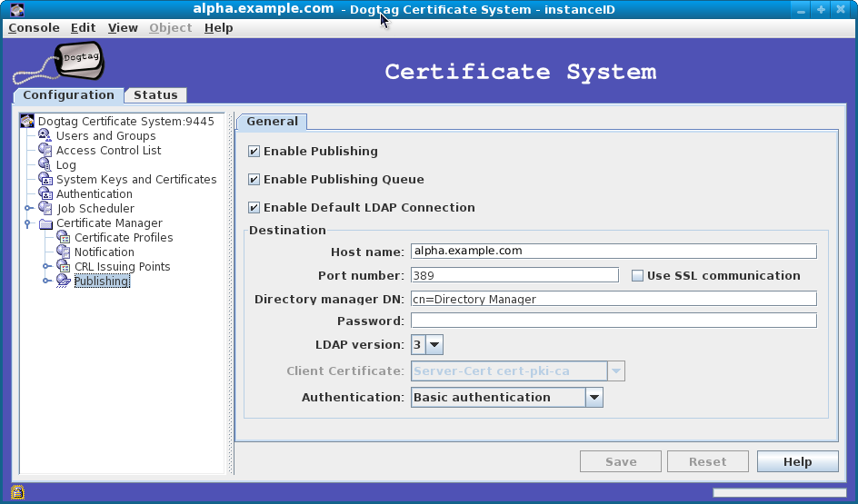Click the Dogtag Certificate System root icon
This screenshot has height=504, width=858.
tap(27, 121)
